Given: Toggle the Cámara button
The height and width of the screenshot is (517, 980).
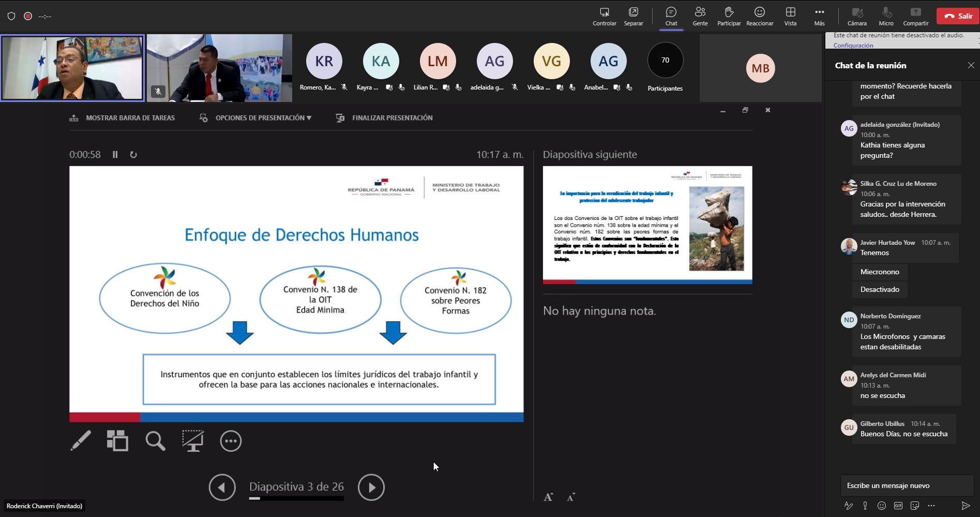Looking at the screenshot, I should (x=857, y=16).
